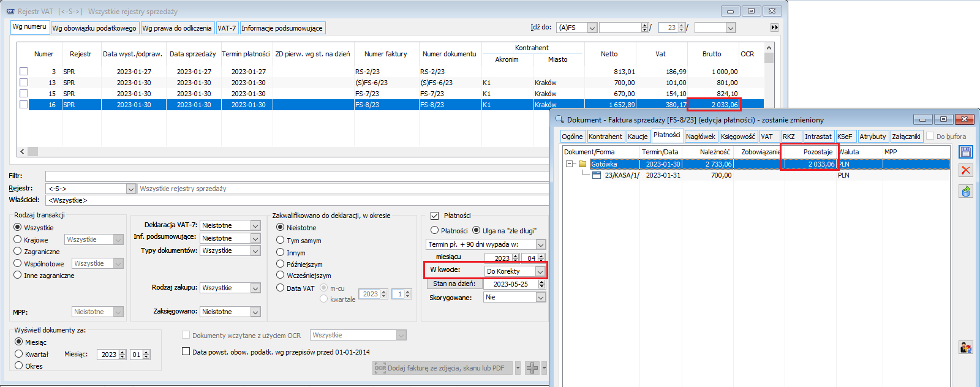Open the KSeF tab
The image size is (980, 387).
click(845, 137)
